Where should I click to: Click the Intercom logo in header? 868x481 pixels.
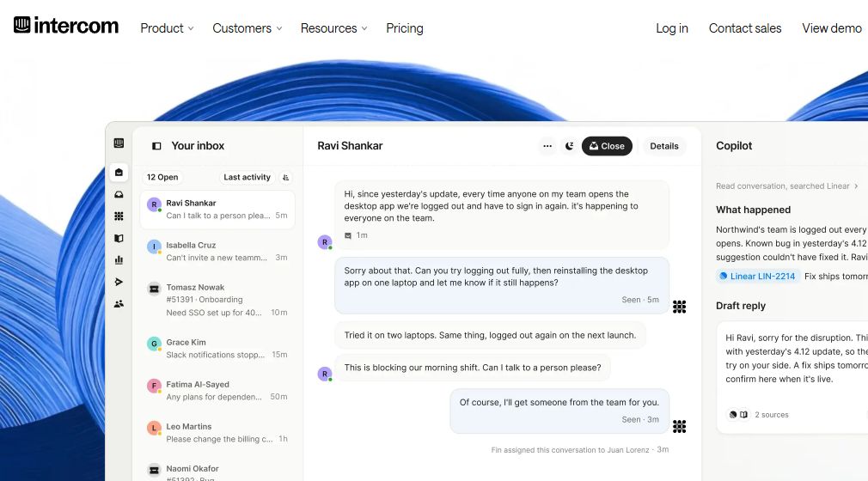[x=66, y=26]
